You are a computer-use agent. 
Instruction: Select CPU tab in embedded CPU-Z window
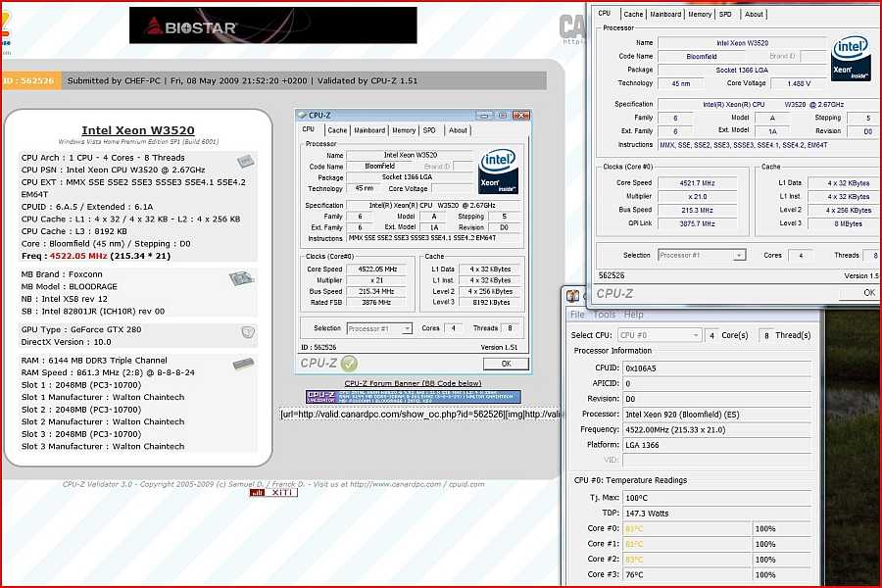click(x=309, y=129)
